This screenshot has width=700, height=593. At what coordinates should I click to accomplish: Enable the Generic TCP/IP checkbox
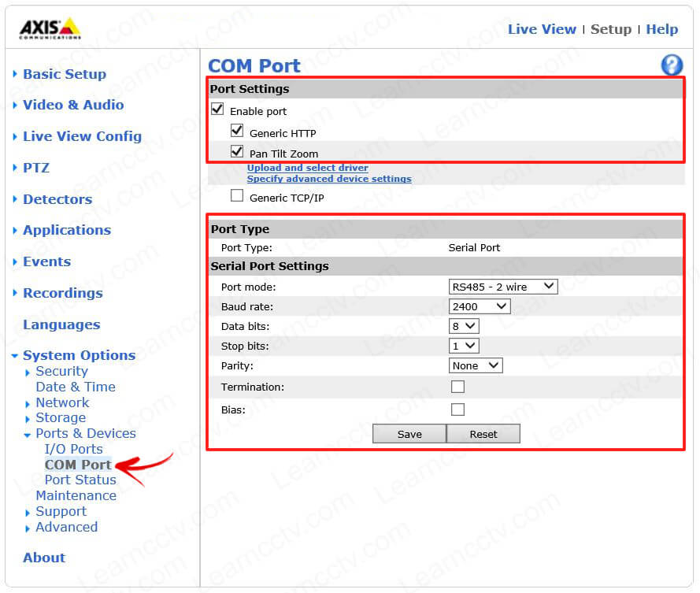(x=237, y=196)
